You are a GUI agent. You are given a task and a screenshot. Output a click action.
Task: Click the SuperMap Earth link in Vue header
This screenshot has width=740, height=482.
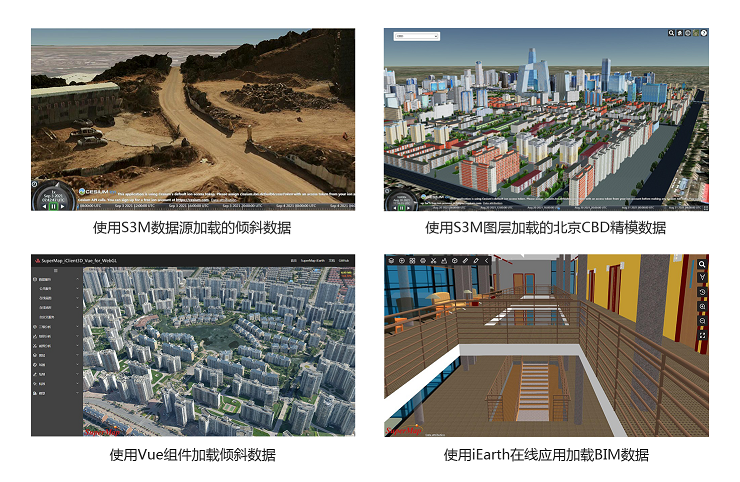tap(312, 261)
